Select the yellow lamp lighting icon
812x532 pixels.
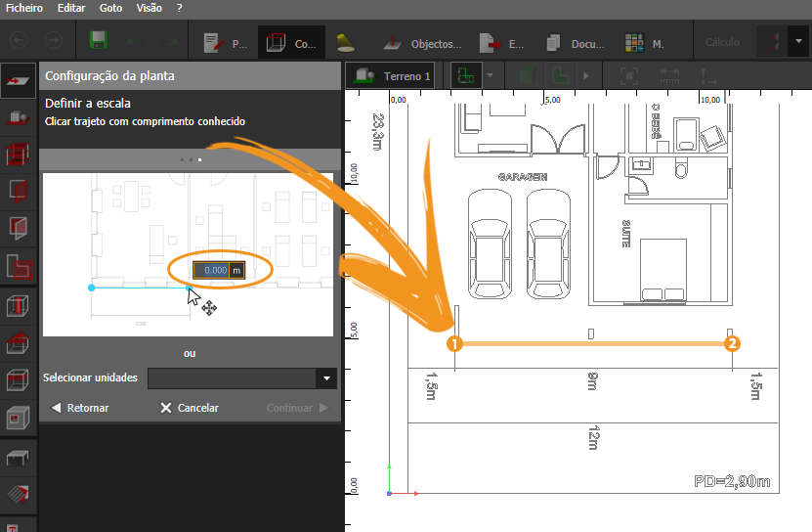tap(344, 42)
